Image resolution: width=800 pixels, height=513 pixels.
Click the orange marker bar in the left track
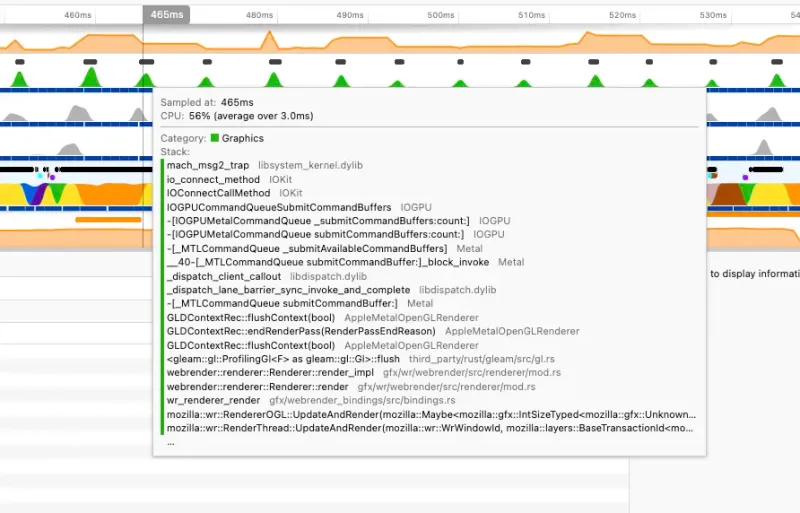click(x=108, y=218)
